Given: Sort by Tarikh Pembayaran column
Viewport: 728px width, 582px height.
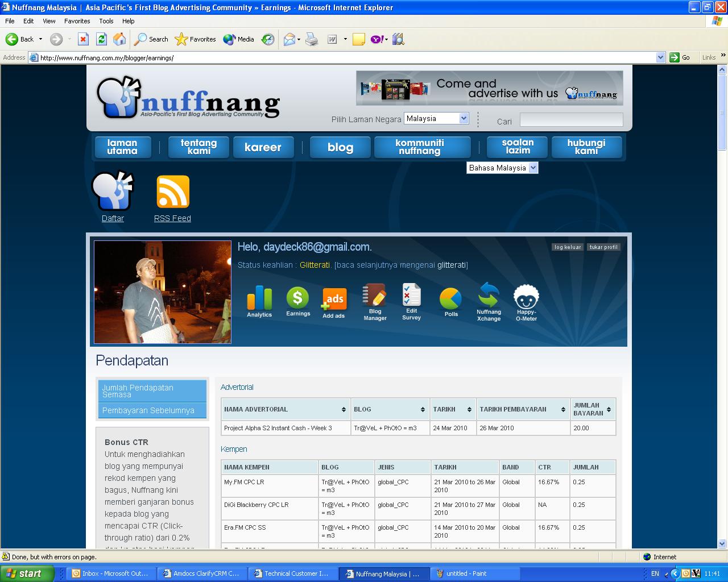Looking at the screenshot, I should 523,409.
